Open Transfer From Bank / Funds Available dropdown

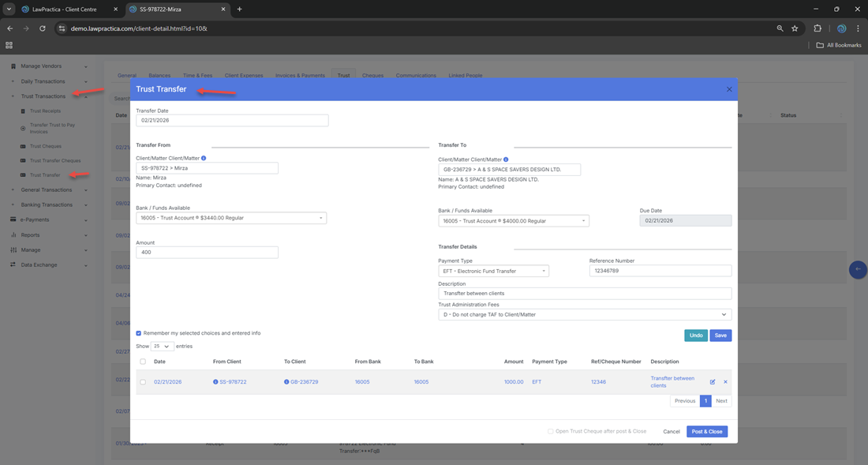pyautogui.click(x=231, y=218)
